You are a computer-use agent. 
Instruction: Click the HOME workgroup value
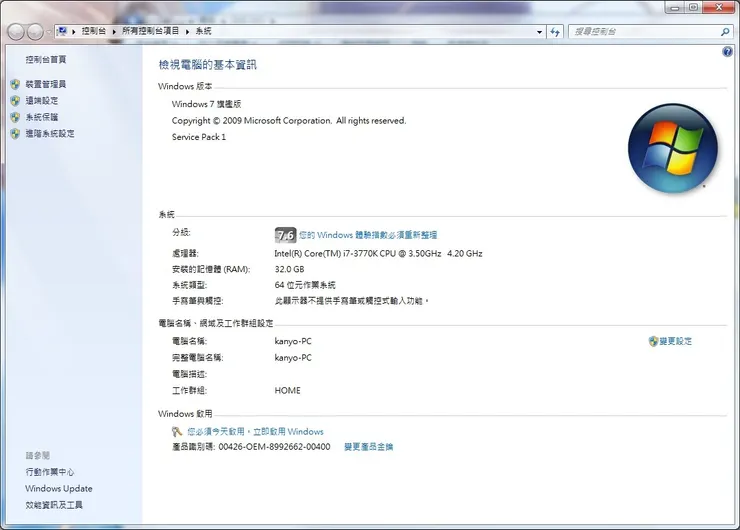tap(287, 390)
